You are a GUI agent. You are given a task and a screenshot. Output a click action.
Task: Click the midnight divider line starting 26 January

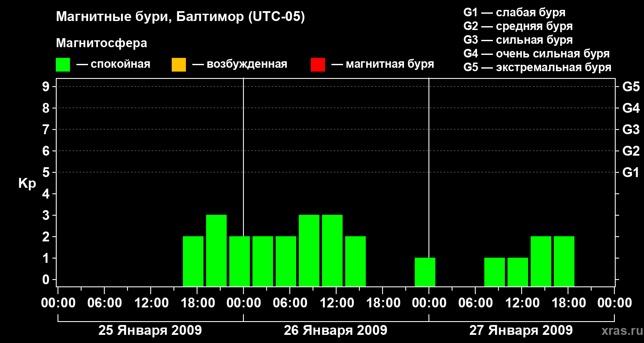[243, 182]
